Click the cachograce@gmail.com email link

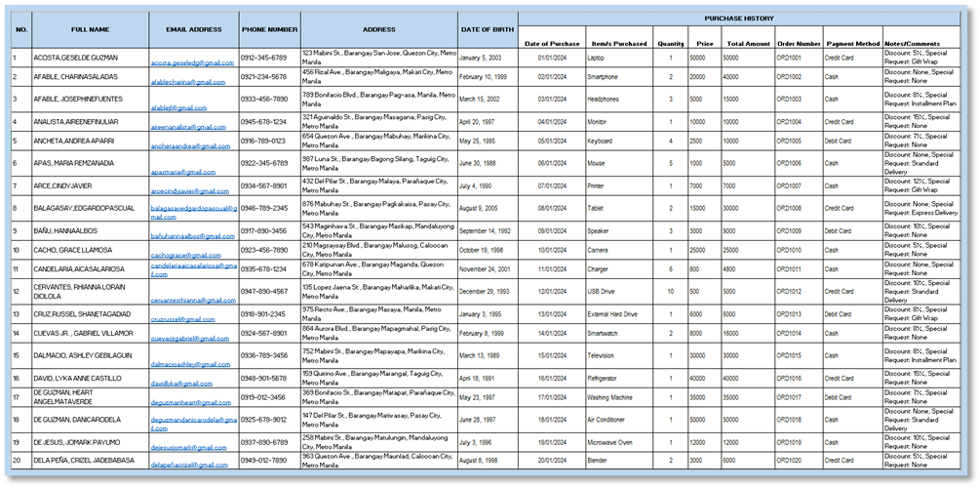coord(186,256)
